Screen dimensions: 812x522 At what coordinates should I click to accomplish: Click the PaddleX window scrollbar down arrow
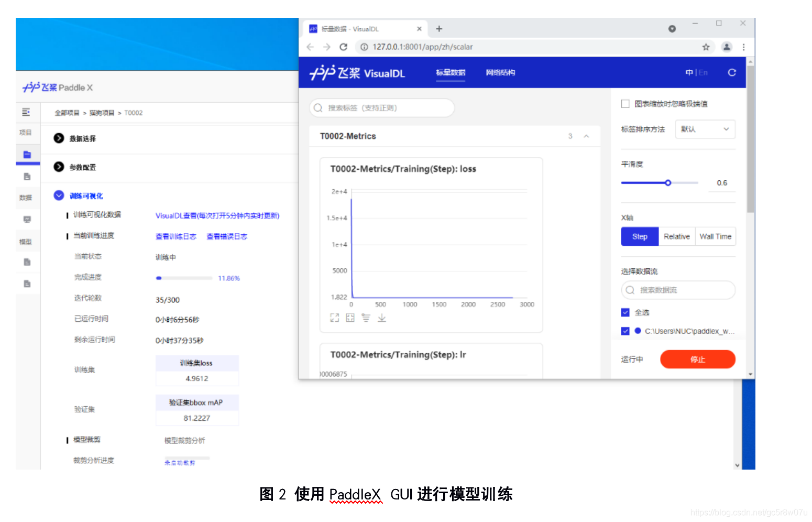(737, 465)
